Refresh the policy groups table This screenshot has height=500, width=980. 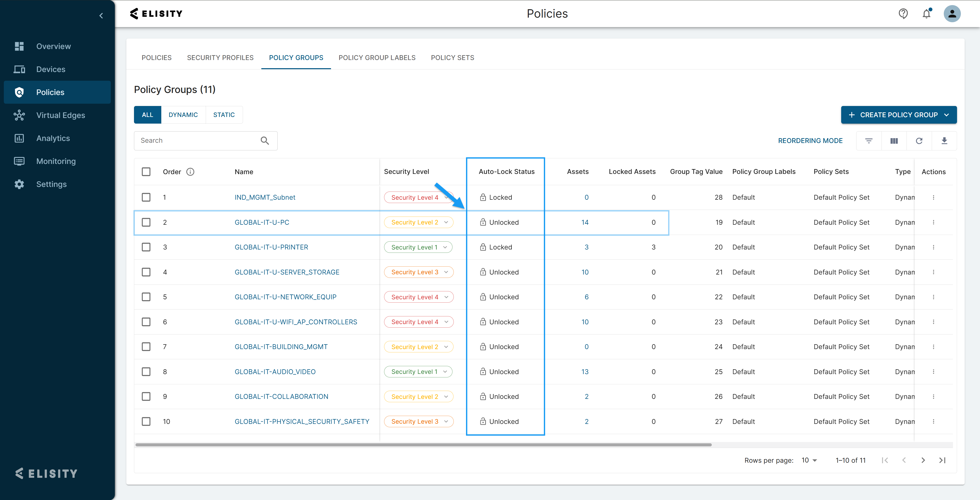tap(919, 141)
